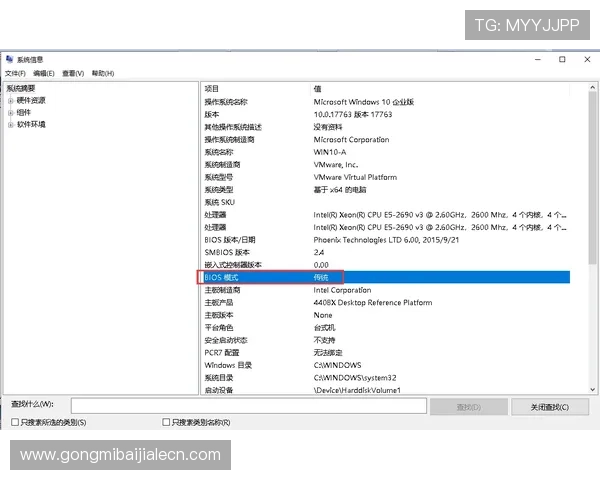Screen dimensions: 600x480
Task: Click the 查找什么 search input field
Action: click(x=247, y=406)
